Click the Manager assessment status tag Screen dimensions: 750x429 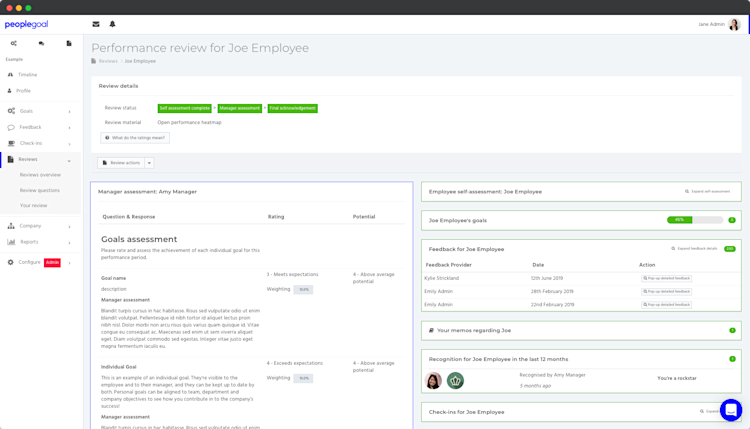(240, 109)
